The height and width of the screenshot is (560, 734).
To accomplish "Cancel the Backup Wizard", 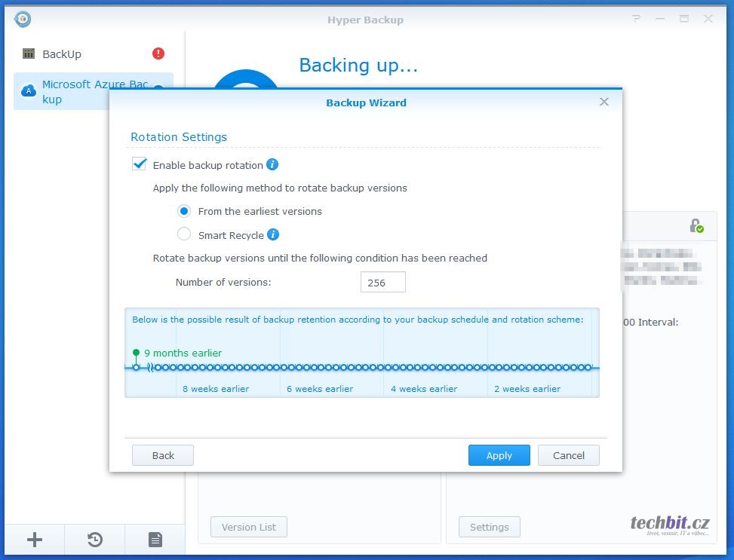I will coord(568,455).
